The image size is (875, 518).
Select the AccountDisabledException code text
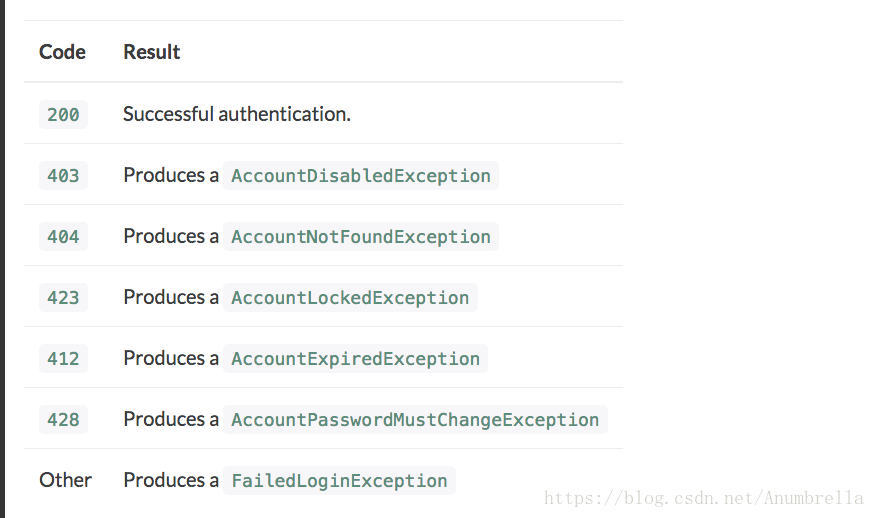click(361, 175)
